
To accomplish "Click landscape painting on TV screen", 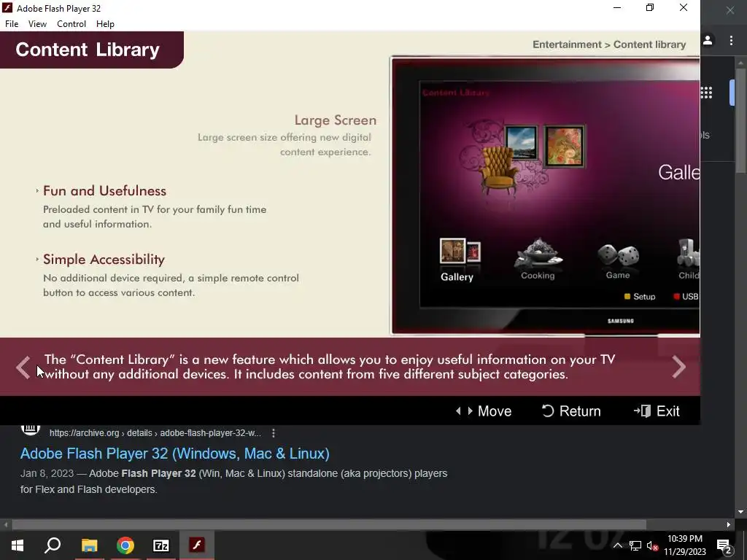I will point(521,143).
